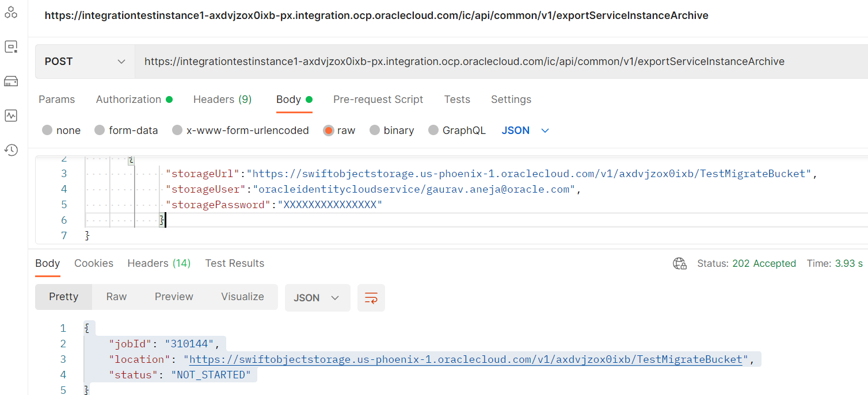Open the POST method dropdown
The image size is (868, 395).
point(84,61)
